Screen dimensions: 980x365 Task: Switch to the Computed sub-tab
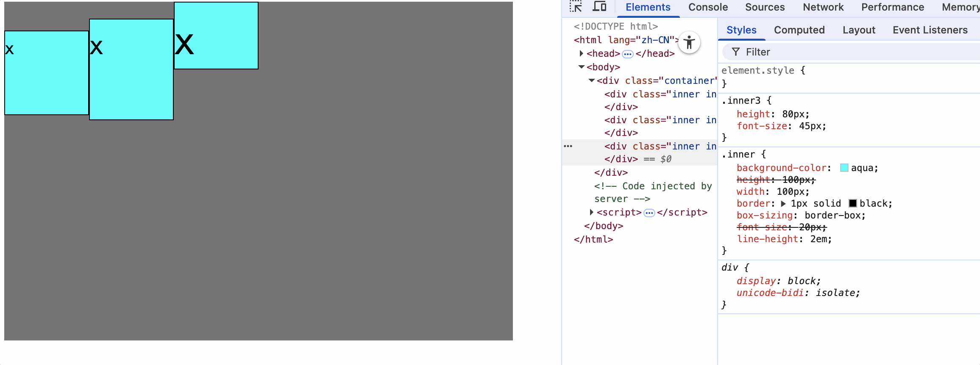pyautogui.click(x=799, y=30)
